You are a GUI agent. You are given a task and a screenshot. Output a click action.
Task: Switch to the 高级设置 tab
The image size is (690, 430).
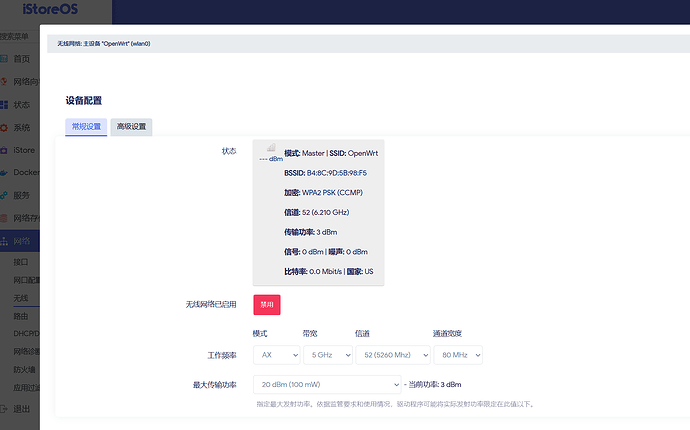tap(131, 127)
